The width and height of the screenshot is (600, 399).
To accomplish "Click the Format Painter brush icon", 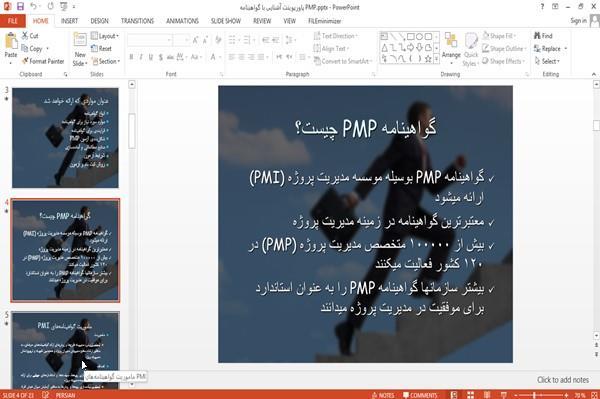I will 25,61.
